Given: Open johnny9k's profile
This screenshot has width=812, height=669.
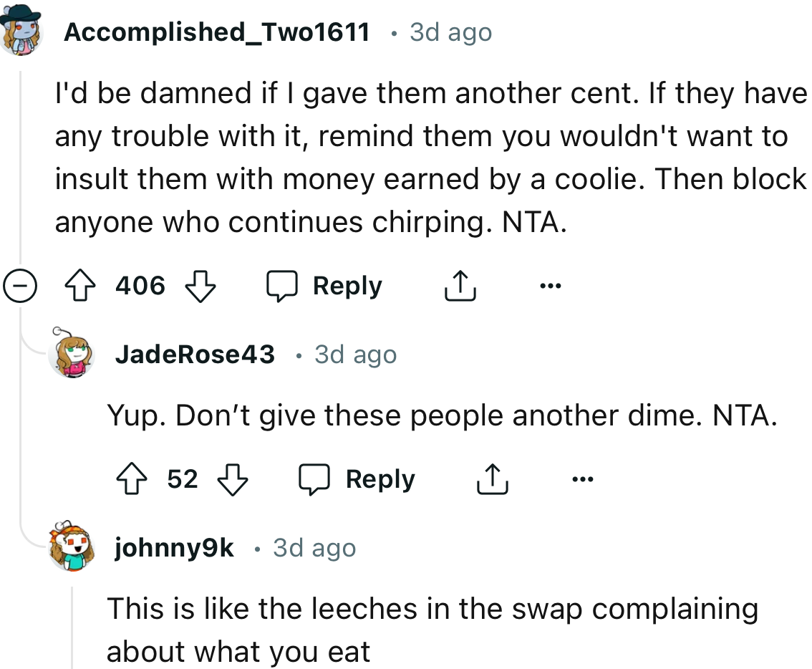Looking at the screenshot, I should click(174, 547).
